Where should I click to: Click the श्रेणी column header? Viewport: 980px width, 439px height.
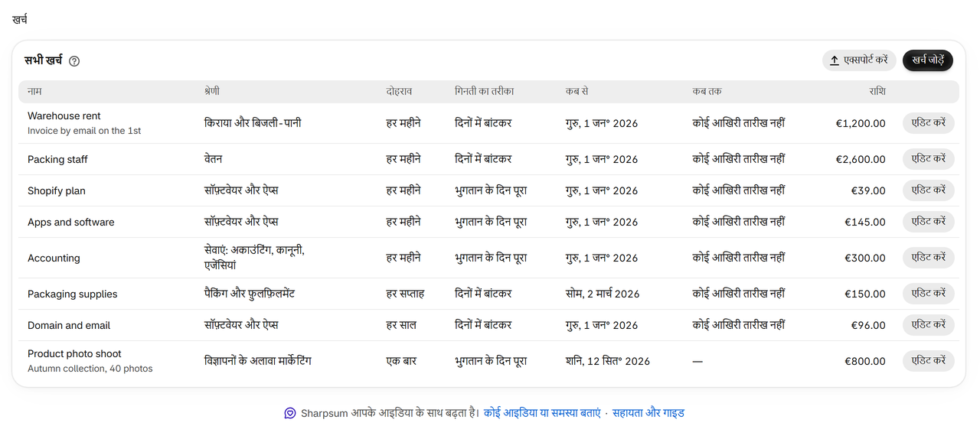pyautogui.click(x=212, y=91)
